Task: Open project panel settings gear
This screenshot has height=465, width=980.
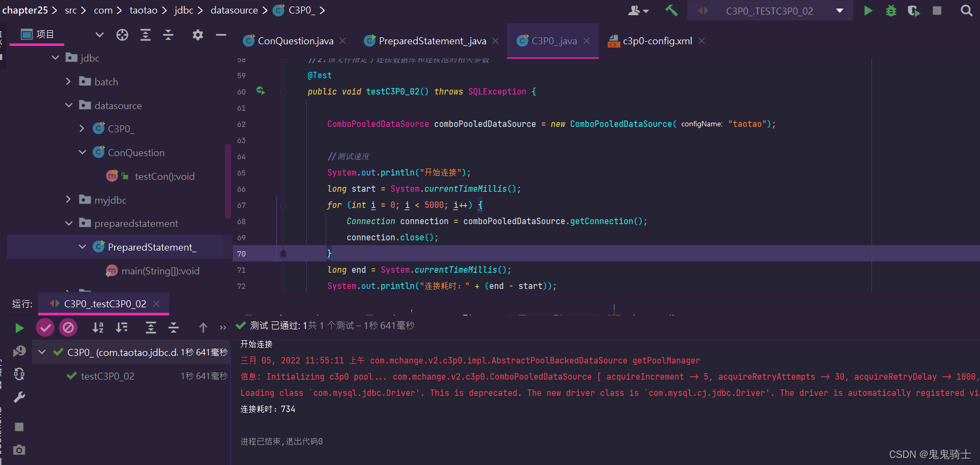Action: pos(198,35)
